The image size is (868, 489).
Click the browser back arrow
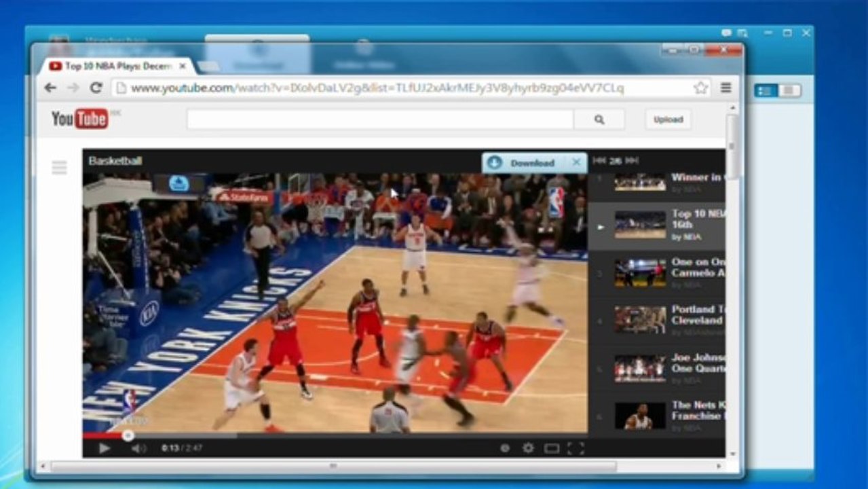tap(50, 88)
